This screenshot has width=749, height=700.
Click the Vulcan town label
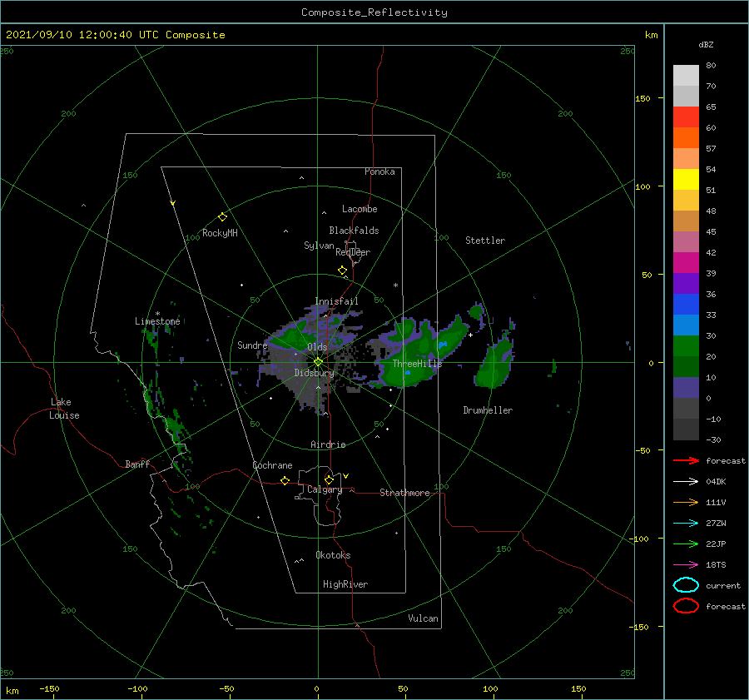pyautogui.click(x=423, y=618)
